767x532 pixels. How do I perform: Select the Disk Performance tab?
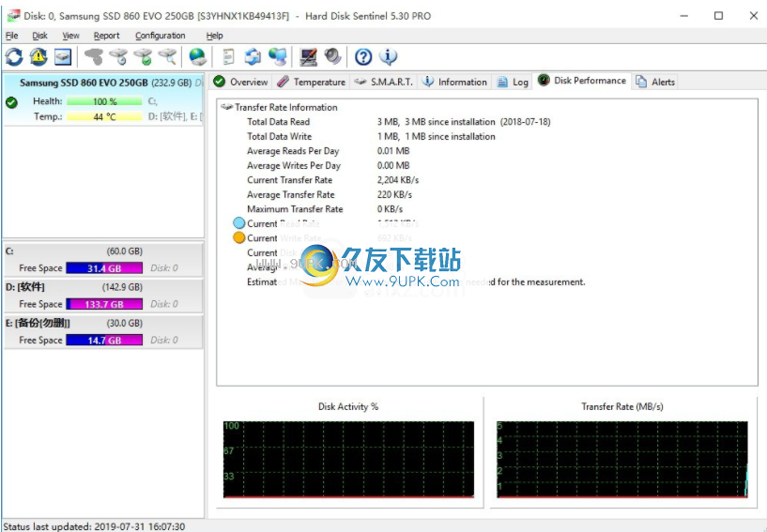[582, 81]
